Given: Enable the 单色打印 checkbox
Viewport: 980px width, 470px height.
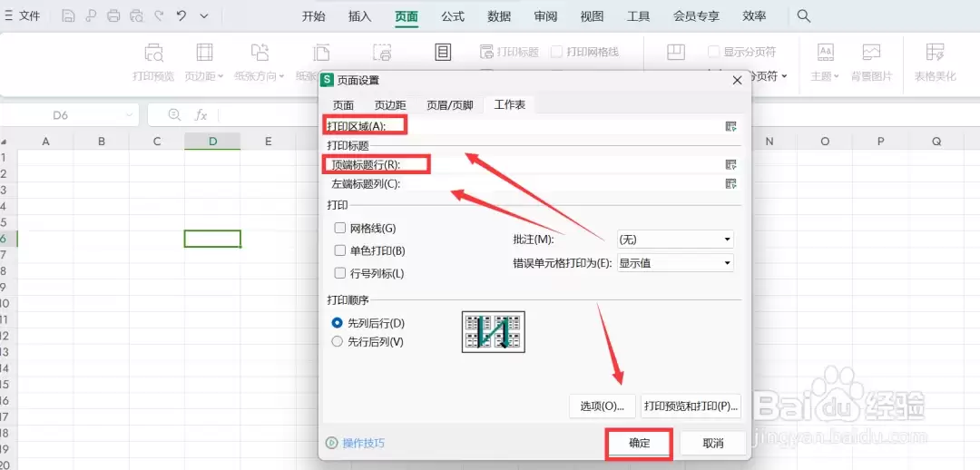Looking at the screenshot, I should [340, 250].
